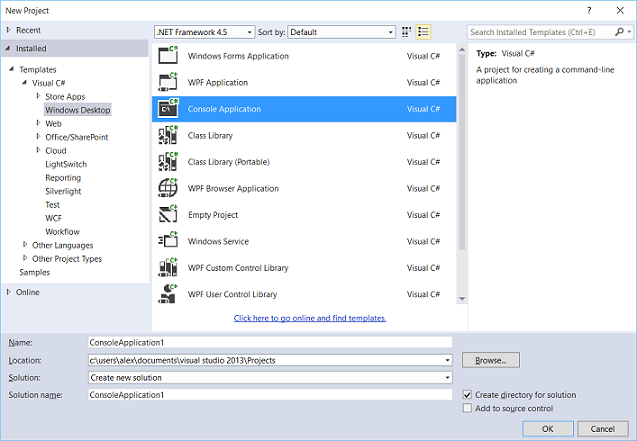Image resolution: width=637 pixels, height=441 pixels.
Task: Select WPF Application template text
Action: tap(218, 82)
